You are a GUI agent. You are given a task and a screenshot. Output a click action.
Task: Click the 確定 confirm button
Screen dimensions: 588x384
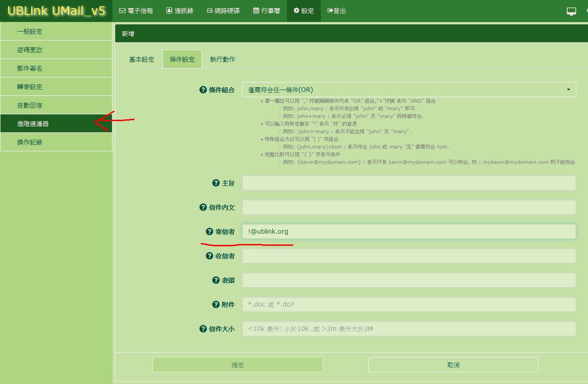(238, 365)
